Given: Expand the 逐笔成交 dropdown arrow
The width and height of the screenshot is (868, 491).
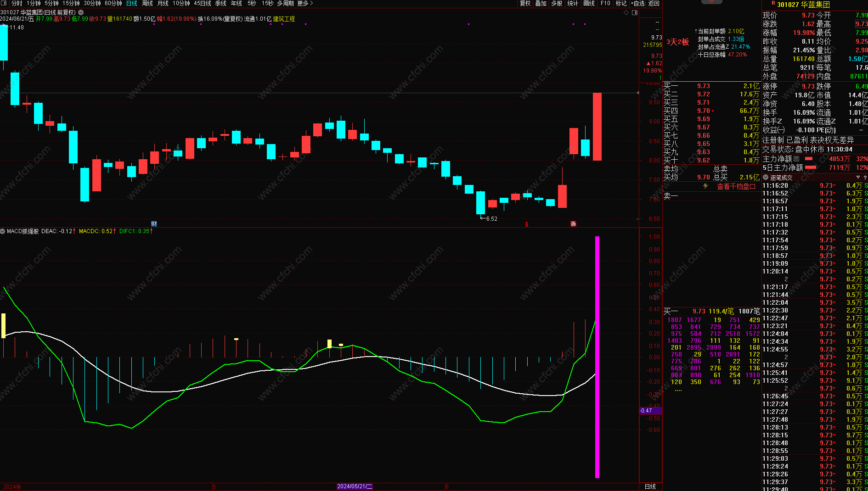Looking at the screenshot, I should tap(766, 178).
